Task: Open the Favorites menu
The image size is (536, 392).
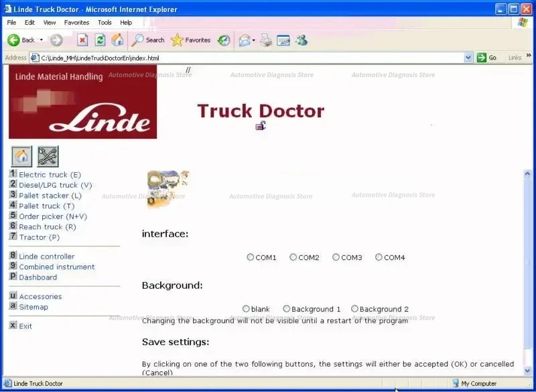Action: 76,23
